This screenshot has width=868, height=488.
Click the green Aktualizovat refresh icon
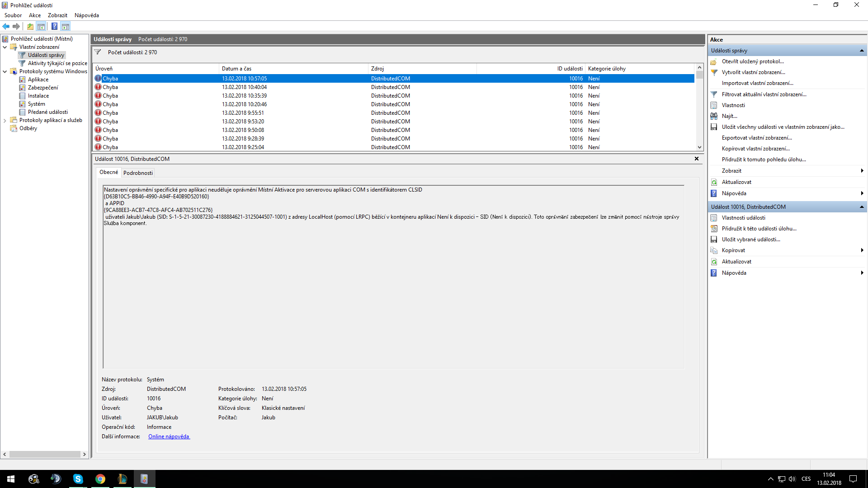714,182
